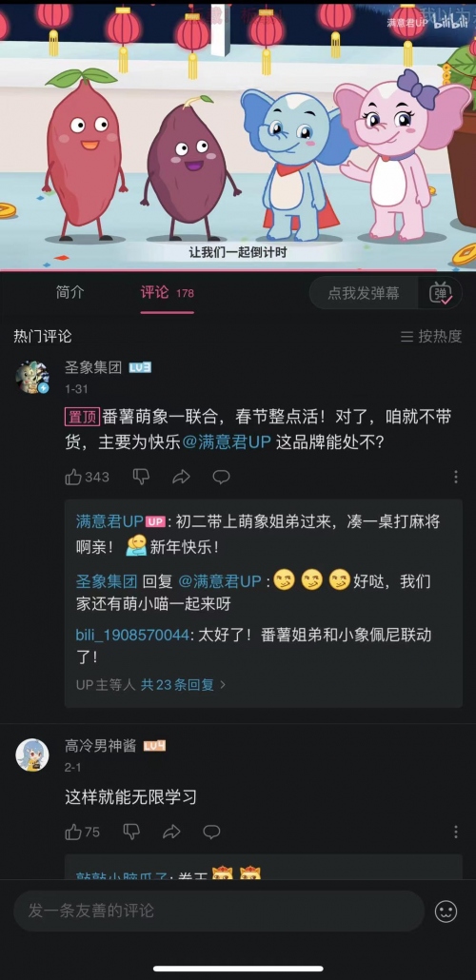Like the 圣象集团 pinned comment

87,477
